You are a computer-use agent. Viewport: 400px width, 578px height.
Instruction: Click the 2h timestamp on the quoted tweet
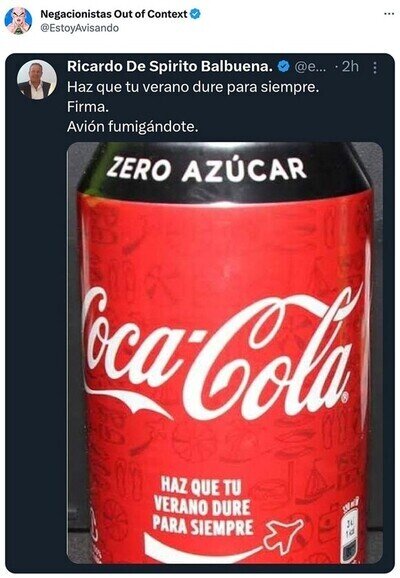tap(350, 67)
